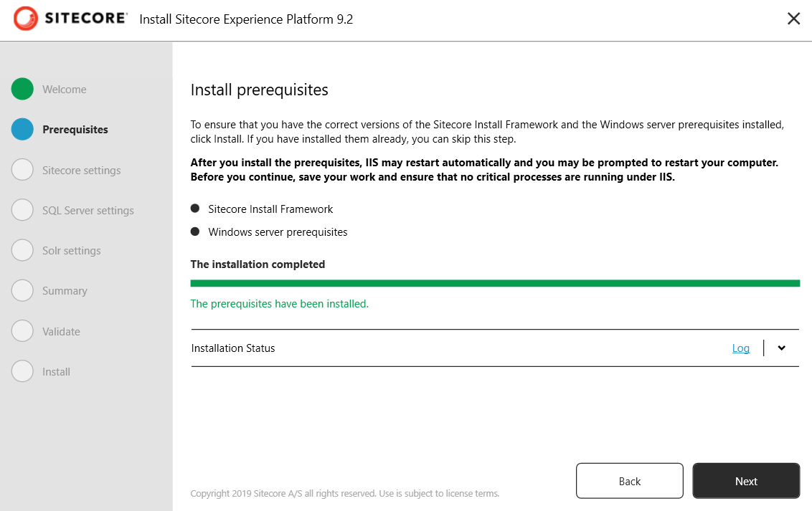Go to the Welcome step label
This screenshot has width=812, height=511.
(x=65, y=90)
